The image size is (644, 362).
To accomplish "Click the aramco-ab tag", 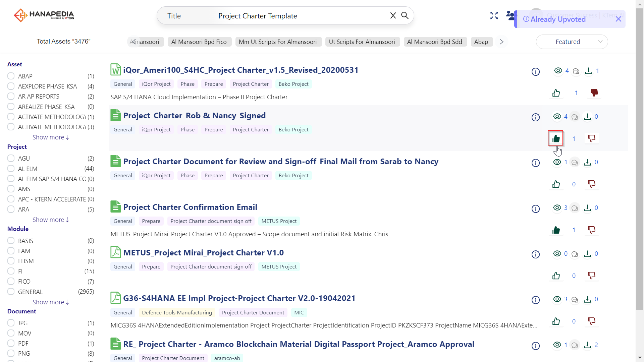I will (x=227, y=358).
